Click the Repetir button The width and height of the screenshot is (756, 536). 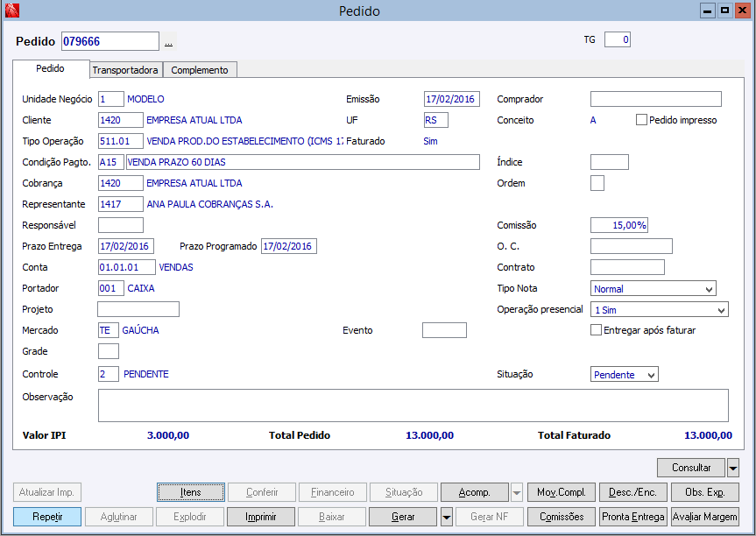(47, 517)
